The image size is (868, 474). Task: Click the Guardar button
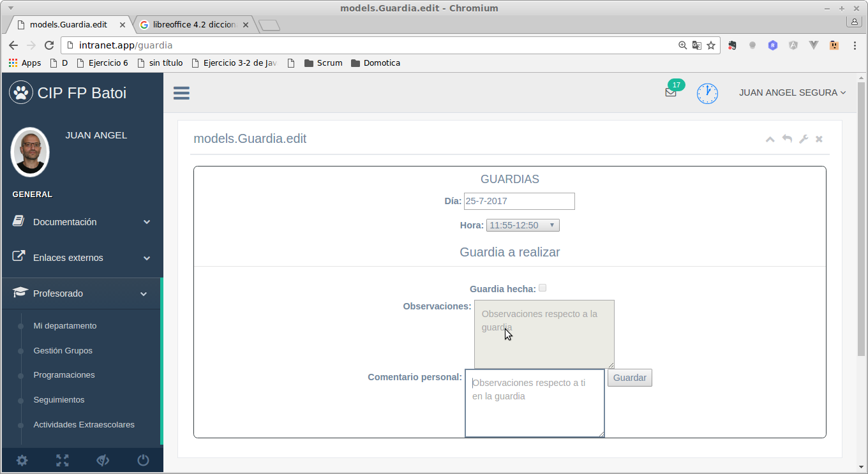(x=630, y=378)
